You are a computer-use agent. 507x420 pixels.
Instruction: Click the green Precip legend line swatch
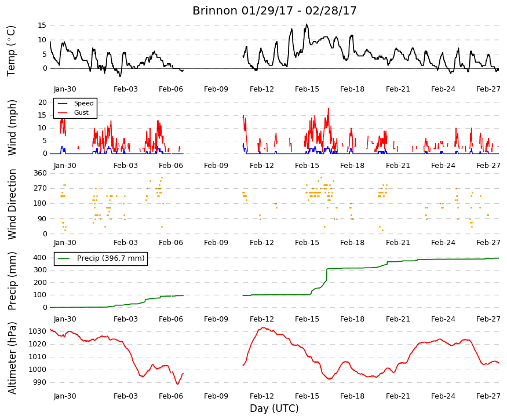pos(64,258)
